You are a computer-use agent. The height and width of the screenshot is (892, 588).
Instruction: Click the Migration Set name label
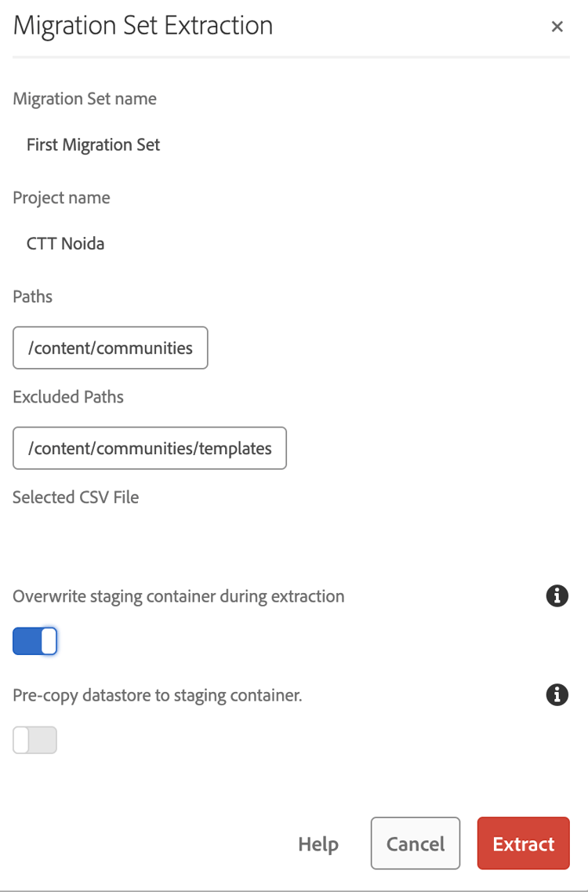coord(85,99)
